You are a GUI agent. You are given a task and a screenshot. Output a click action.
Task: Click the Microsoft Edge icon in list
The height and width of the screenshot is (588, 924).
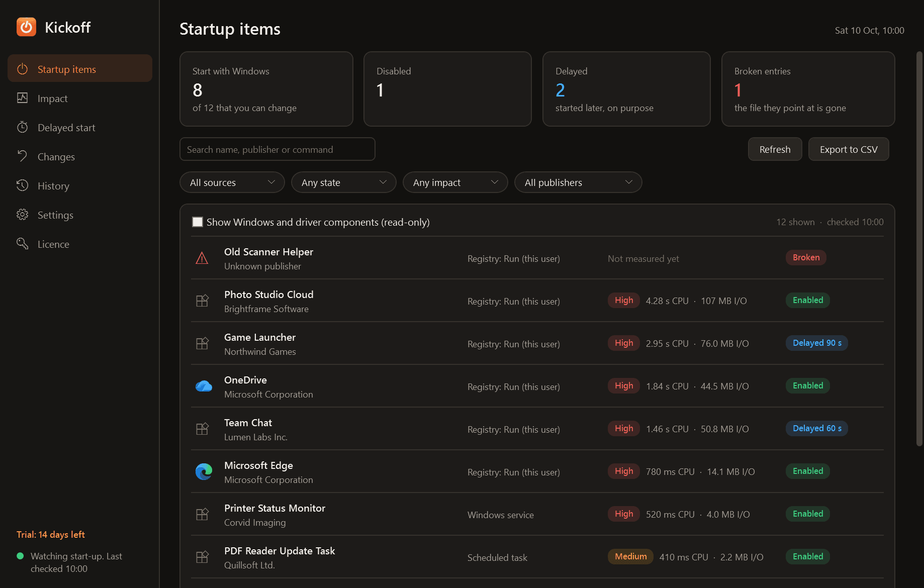(204, 471)
